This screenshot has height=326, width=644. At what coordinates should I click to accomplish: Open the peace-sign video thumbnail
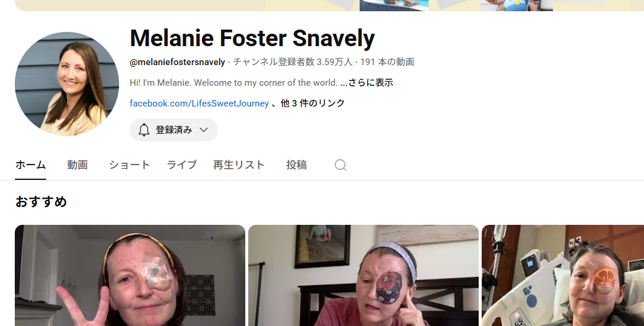130,276
